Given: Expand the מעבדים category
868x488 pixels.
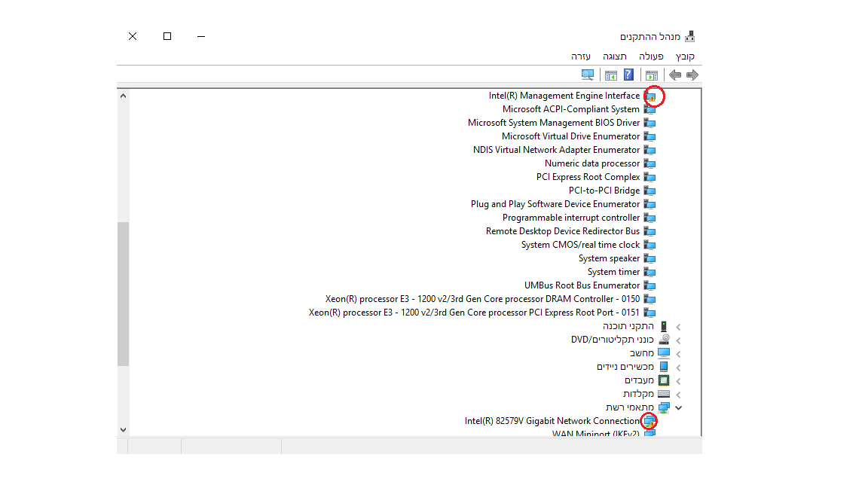Looking at the screenshot, I should (678, 381).
